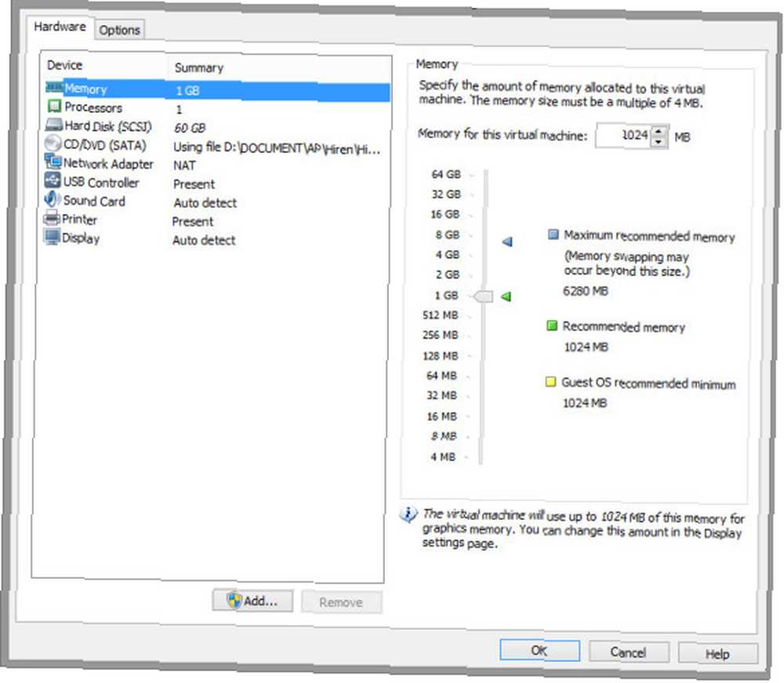Click the 256 MB slider label
Viewport: 784px width, 683px height.
click(x=440, y=335)
